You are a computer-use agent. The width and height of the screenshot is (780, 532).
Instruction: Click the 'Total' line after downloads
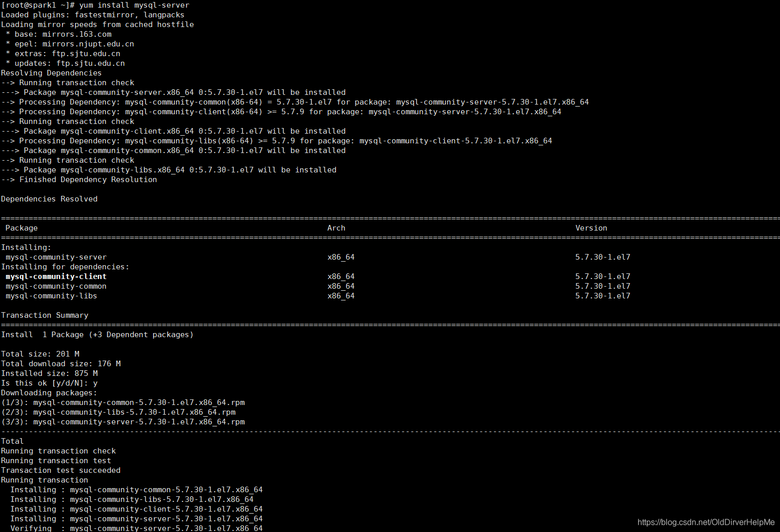coord(12,441)
